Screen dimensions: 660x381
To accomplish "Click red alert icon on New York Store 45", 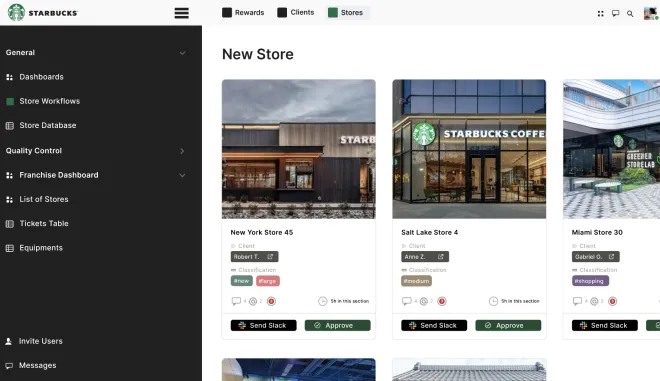I will (x=271, y=301).
